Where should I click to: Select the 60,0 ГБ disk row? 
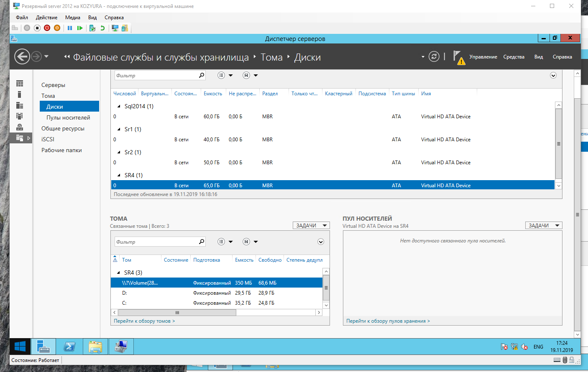coord(333,117)
